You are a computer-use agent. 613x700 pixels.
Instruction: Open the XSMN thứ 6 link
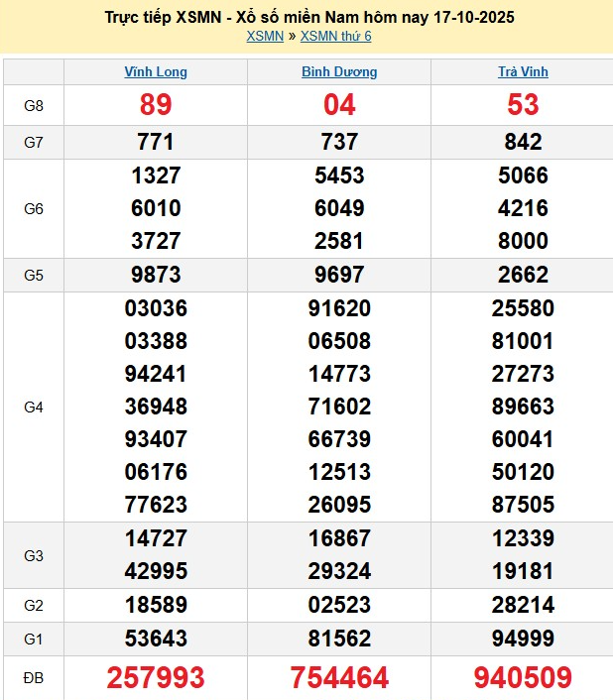pyautogui.click(x=335, y=37)
